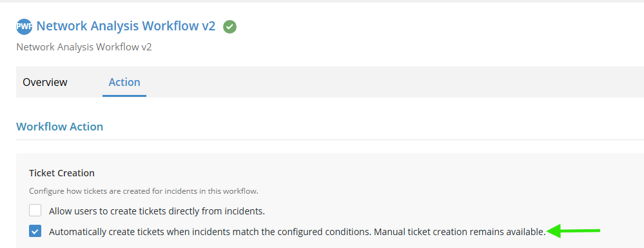
Task: Click empty space inside the Ticket Creation panel
Action: tap(411, 181)
